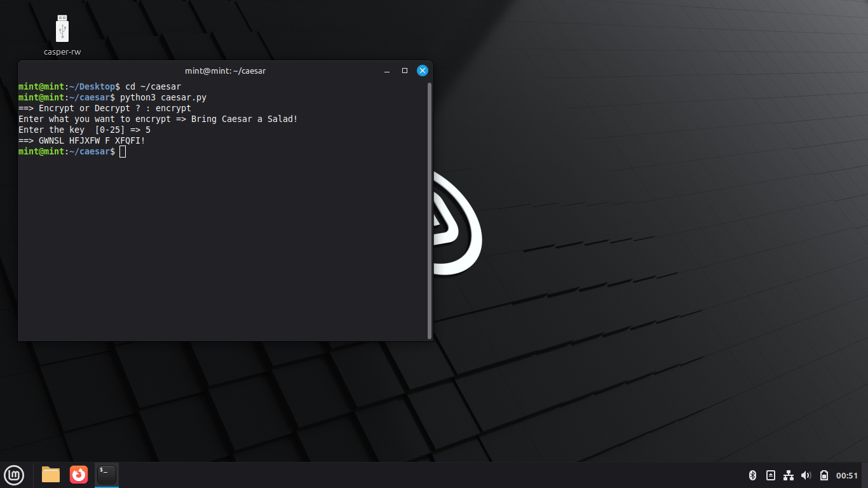Click the 'mint@mint: ~/caesar' title bar

tap(225, 71)
